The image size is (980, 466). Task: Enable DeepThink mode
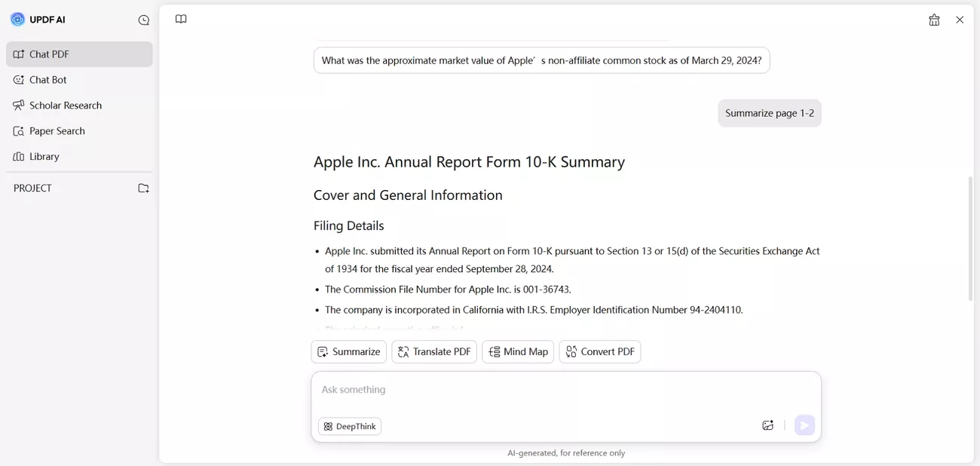click(349, 426)
